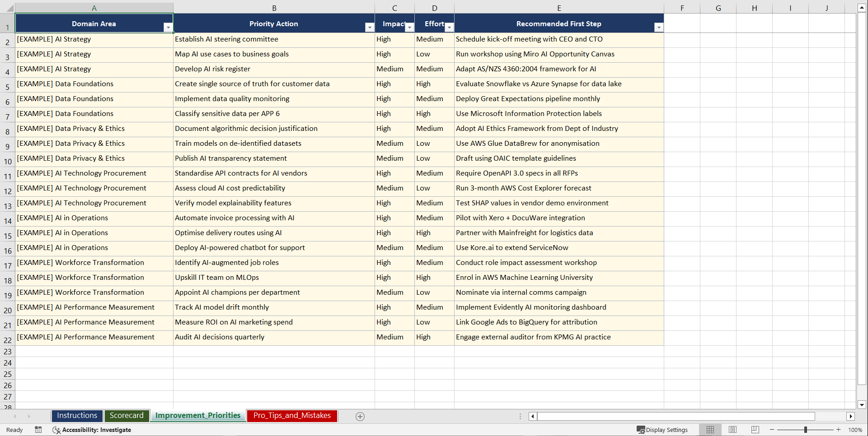Open Display Settings from the status bar
The height and width of the screenshot is (436, 868).
[662, 430]
